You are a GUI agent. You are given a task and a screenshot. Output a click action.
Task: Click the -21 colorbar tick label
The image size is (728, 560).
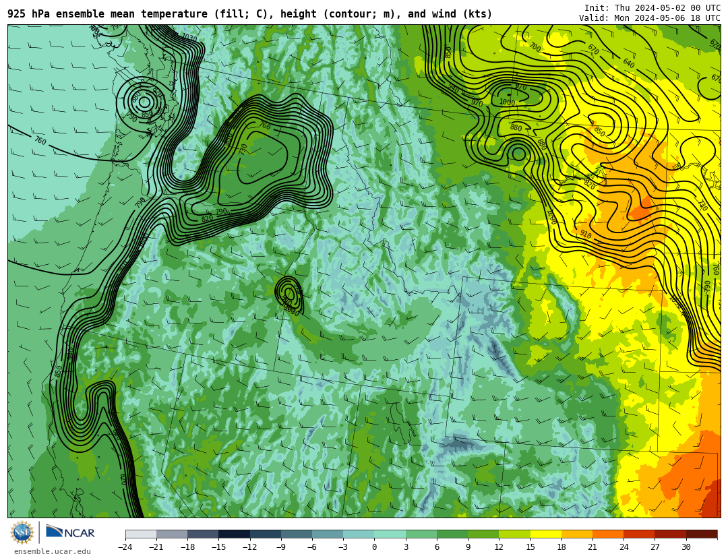point(156,547)
